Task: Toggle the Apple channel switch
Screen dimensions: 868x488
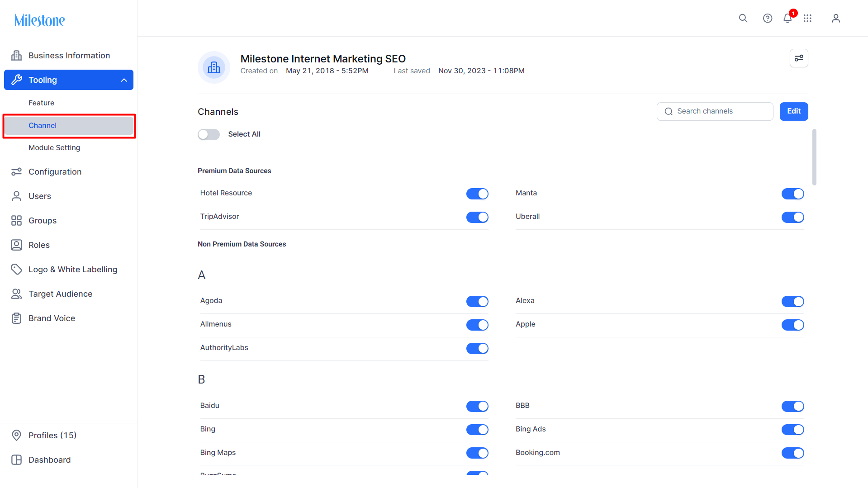Action: point(792,325)
